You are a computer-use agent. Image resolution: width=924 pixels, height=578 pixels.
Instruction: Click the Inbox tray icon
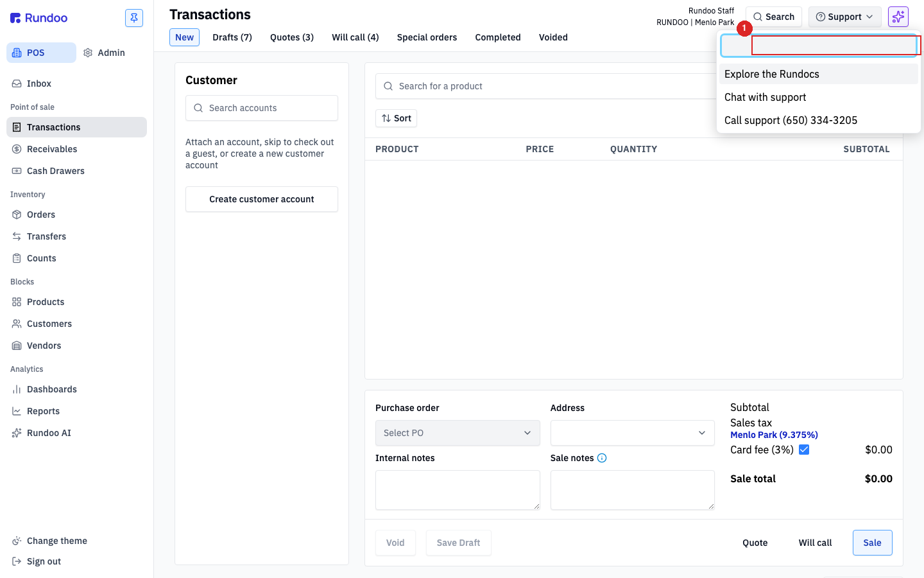point(17,83)
